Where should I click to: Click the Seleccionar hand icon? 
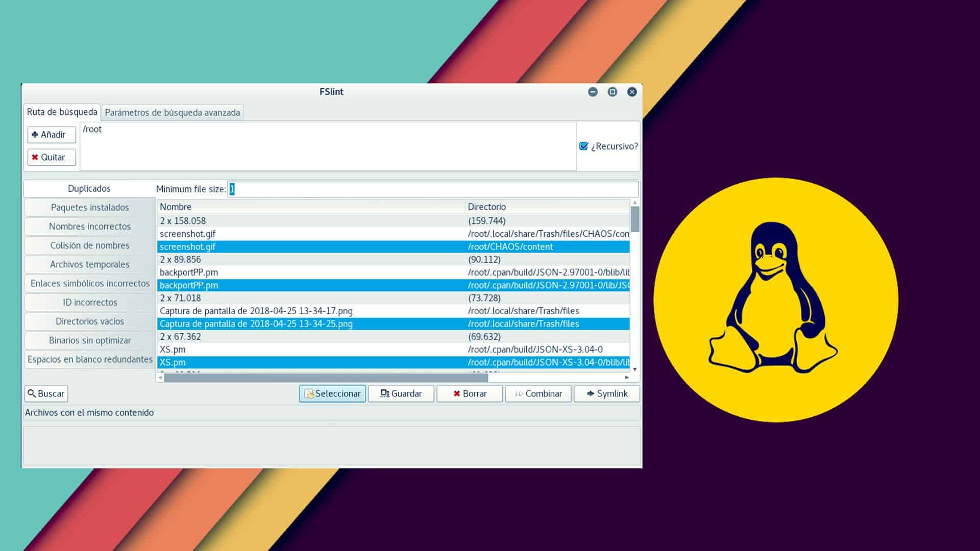coord(310,393)
